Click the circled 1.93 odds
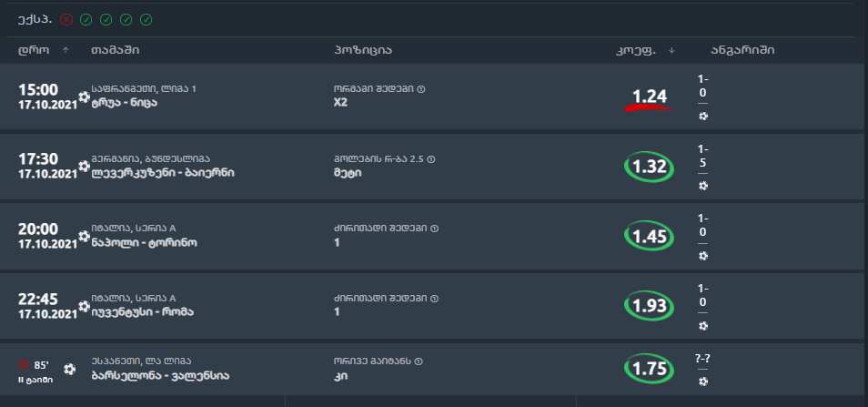Screen dimensions: 868x407 pos(649,306)
